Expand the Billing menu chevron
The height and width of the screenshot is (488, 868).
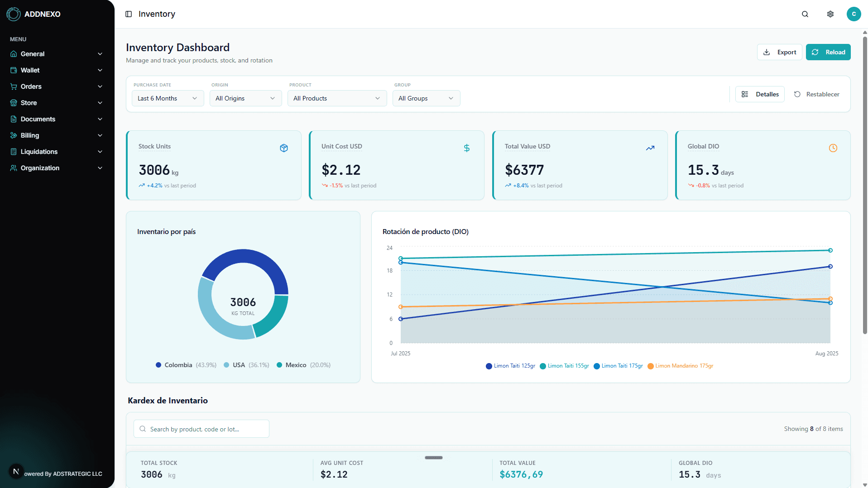pos(100,135)
